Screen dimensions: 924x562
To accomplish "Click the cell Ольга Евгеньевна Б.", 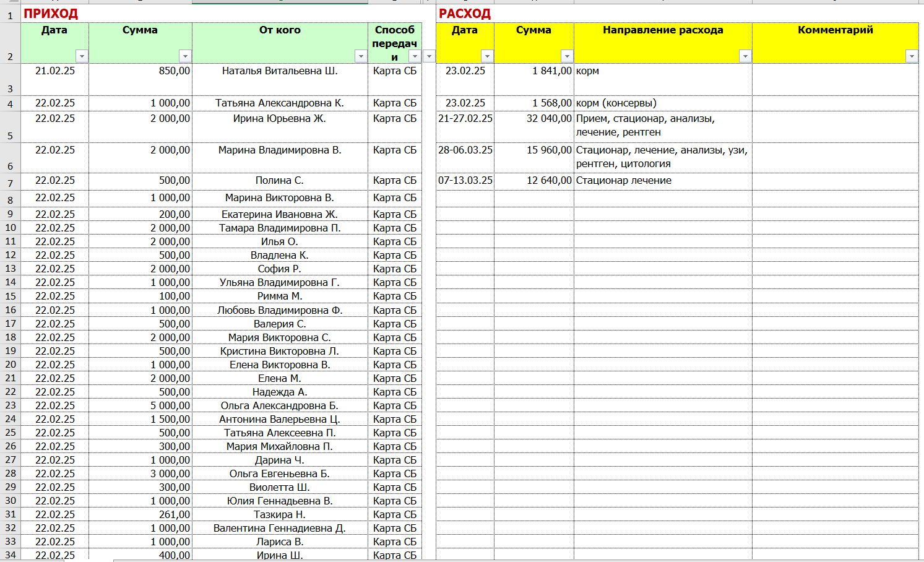I will coord(280,473).
